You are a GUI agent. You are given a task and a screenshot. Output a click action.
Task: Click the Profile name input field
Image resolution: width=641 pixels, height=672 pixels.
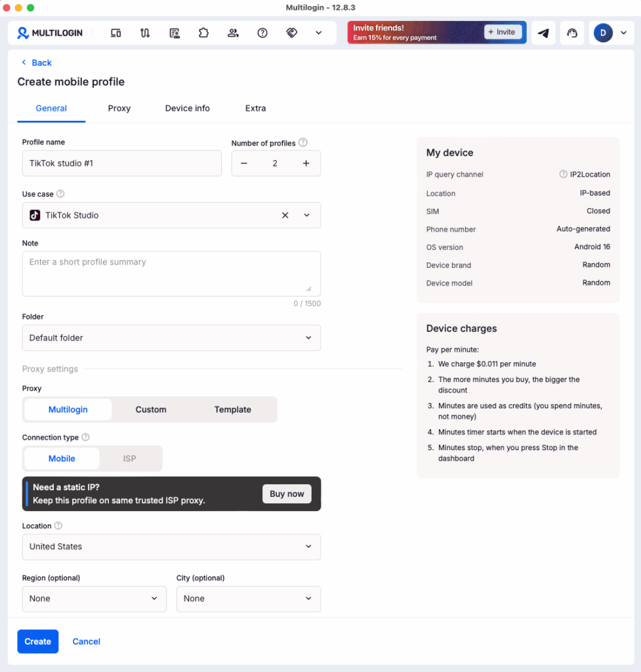[121, 163]
